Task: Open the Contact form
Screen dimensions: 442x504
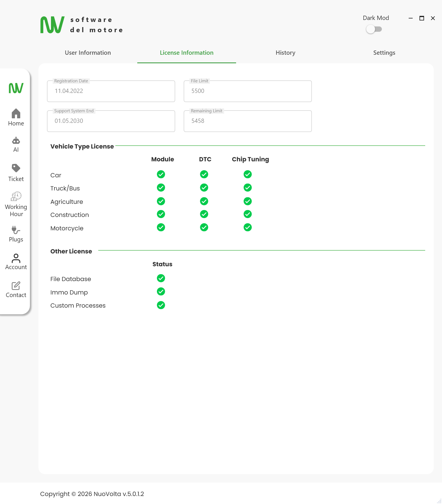Action: click(16, 289)
